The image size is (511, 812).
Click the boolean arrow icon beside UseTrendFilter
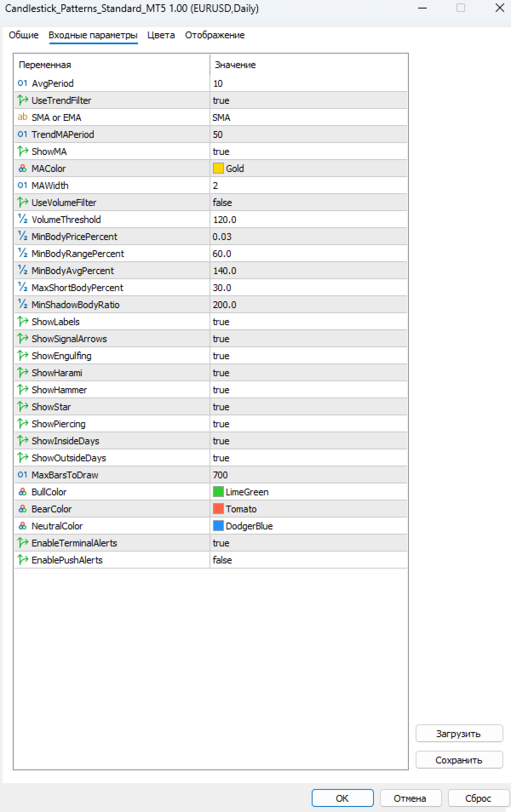[x=22, y=100]
